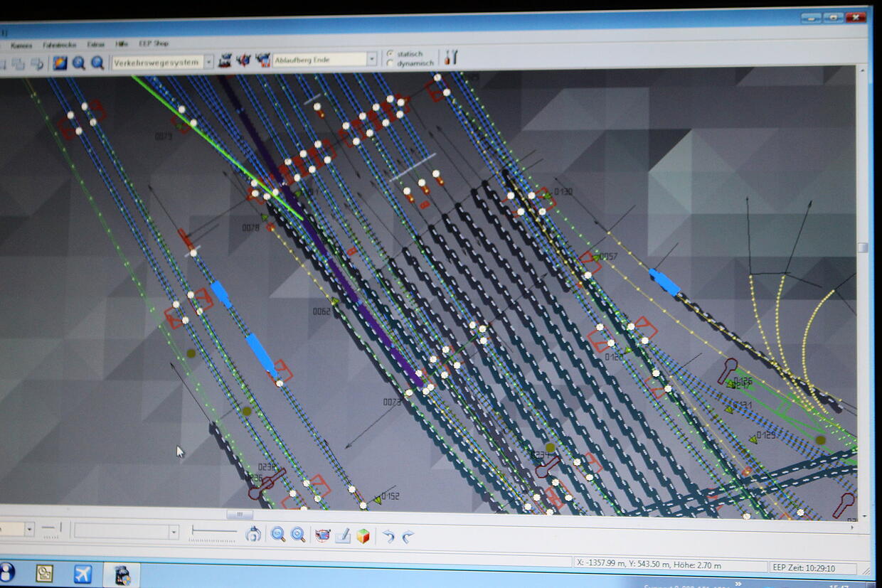
Task: Open the yellow taskbar application icon
Action: (x=45, y=573)
